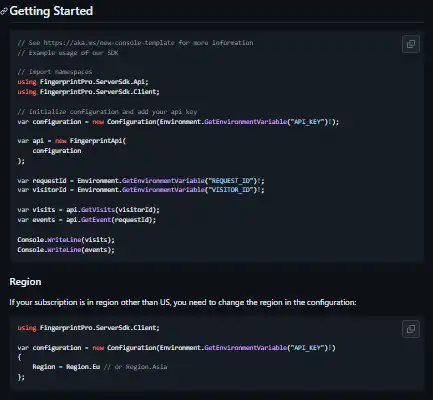Copy the Getting Started code block
This screenshot has width=433, height=400.
tap(411, 44)
